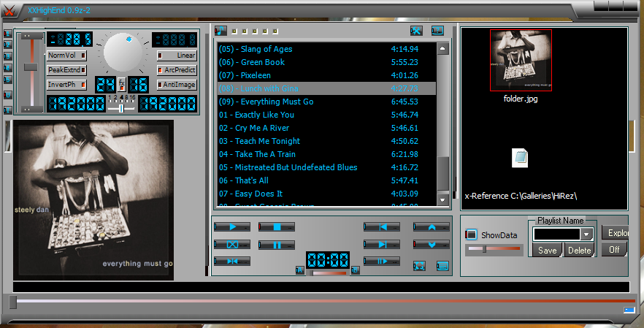Screen dimensions: 644x328
Task: Toggle the AntiImage filter option
Action: click(177, 85)
